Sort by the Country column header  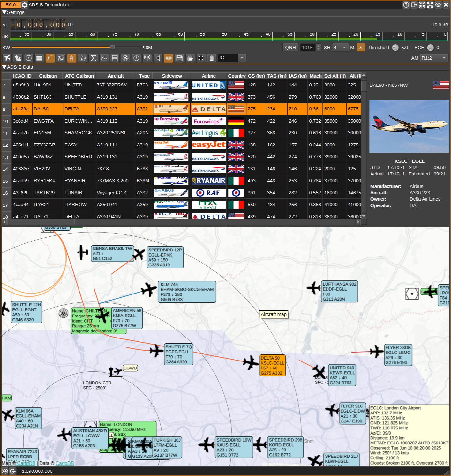tap(237, 76)
